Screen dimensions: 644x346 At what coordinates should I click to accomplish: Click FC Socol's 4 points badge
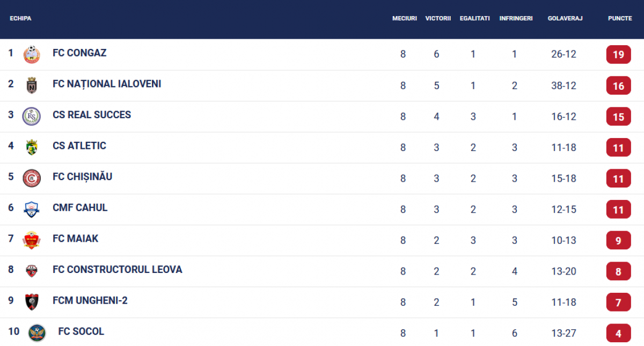pos(618,333)
